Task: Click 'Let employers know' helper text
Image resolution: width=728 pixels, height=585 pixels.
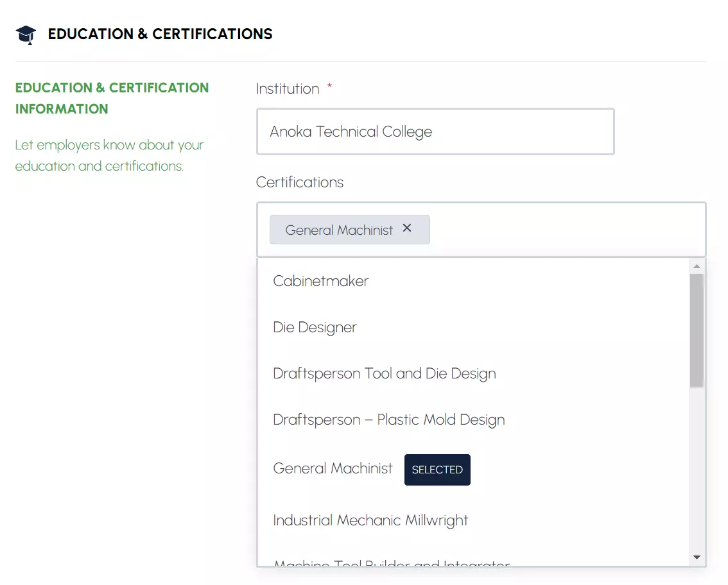Action: tap(109, 155)
